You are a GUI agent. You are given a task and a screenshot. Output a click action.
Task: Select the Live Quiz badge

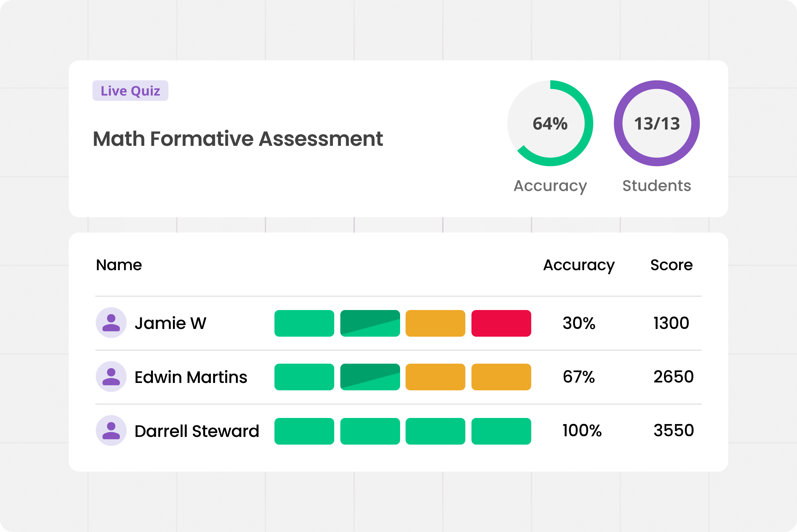pos(130,91)
